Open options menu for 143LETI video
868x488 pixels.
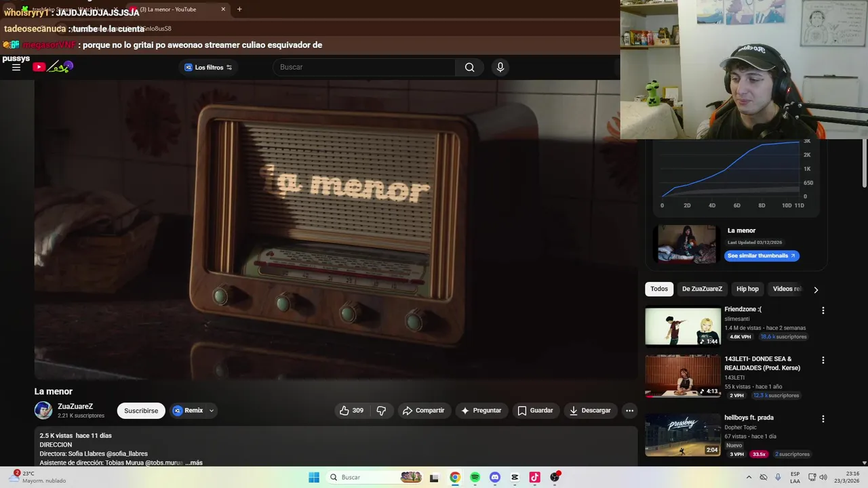[823, 361]
